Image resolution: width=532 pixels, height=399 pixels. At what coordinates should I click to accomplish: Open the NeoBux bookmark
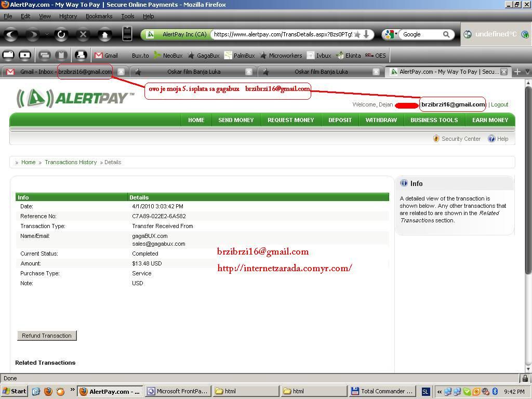pyautogui.click(x=168, y=55)
